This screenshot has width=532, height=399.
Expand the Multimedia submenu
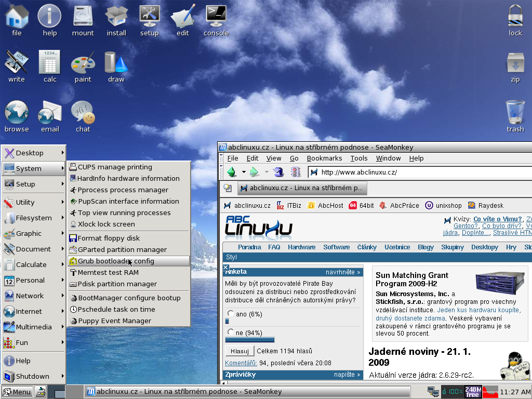coord(33,327)
